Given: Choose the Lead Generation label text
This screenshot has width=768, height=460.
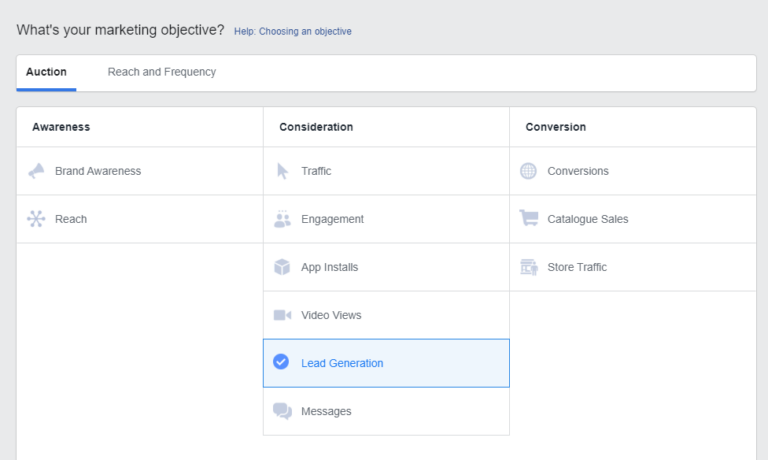Looking at the screenshot, I should coord(342,363).
